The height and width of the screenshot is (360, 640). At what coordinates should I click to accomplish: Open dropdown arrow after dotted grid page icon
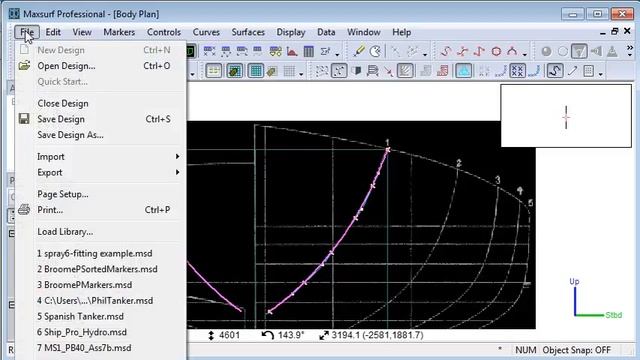tap(600, 74)
